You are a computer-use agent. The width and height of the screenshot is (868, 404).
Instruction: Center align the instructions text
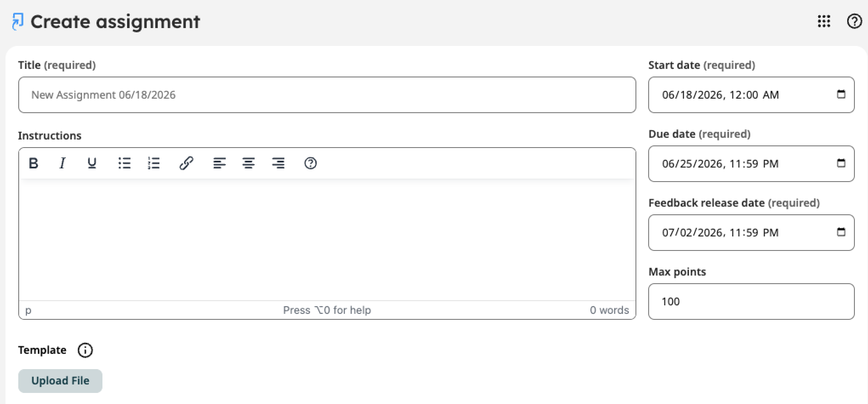[x=249, y=163]
